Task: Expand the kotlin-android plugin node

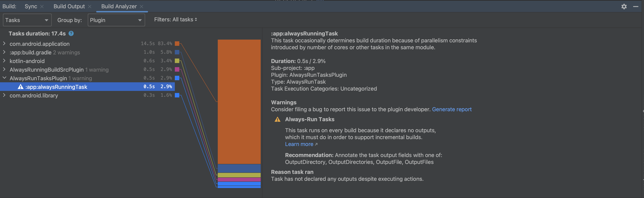Action: 4,61
